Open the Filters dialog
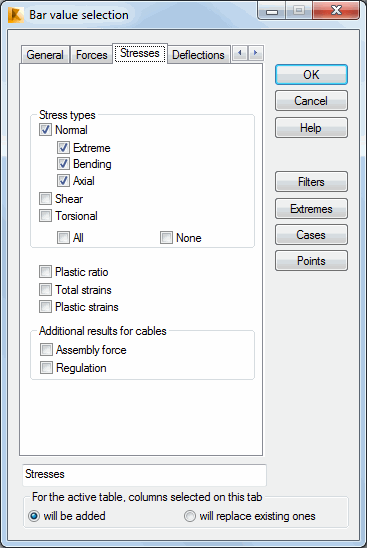This screenshot has height=548, width=367. [311, 182]
